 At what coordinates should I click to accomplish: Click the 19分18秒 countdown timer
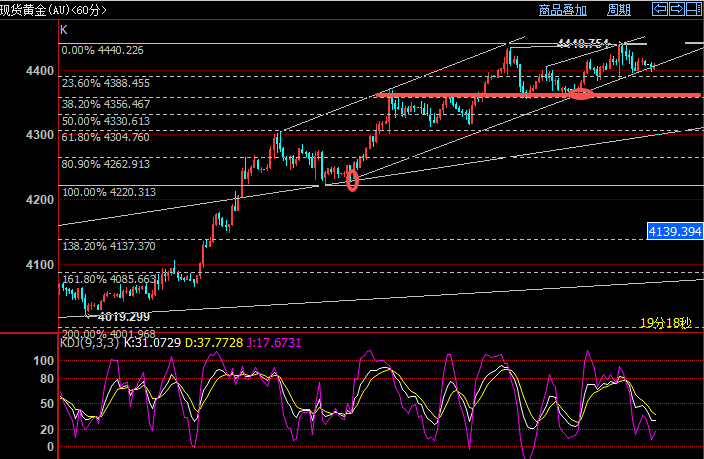[665, 323]
